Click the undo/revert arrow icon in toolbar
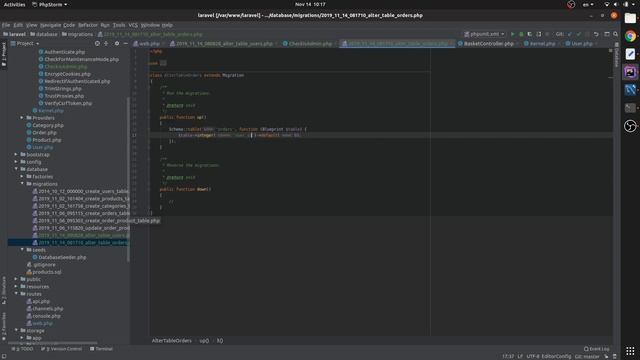The width and height of the screenshot is (640, 360). 596,34
